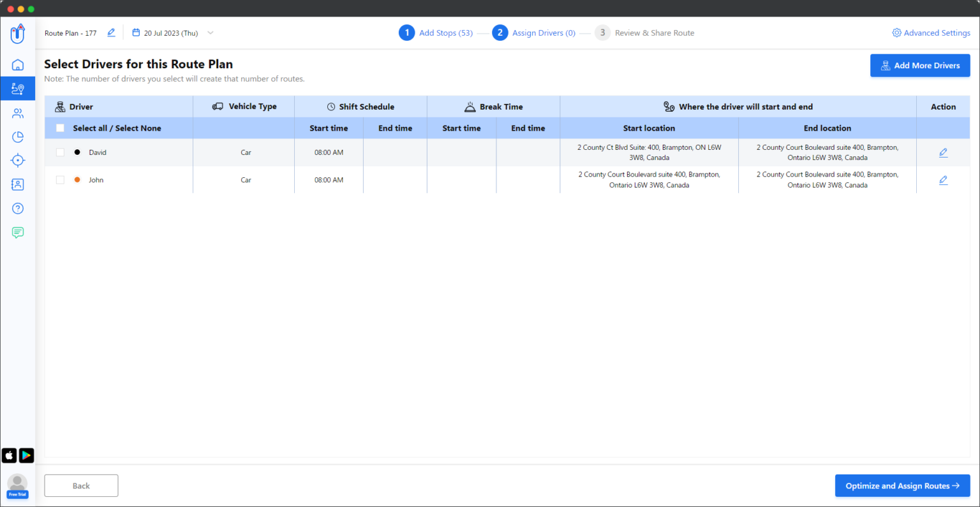Open the help question mark icon
The image size is (980, 507).
pyautogui.click(x=18, y=209)
